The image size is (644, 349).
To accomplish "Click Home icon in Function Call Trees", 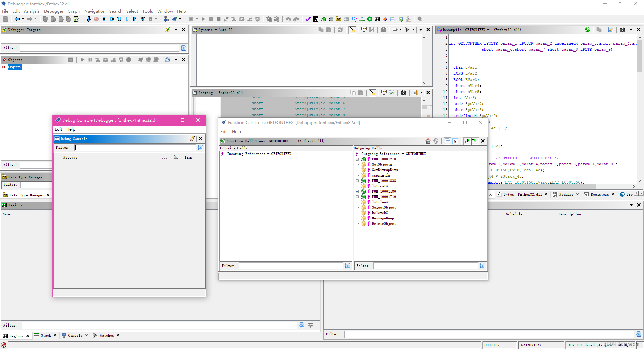I will pyautogui.click(x=428, y=141).
